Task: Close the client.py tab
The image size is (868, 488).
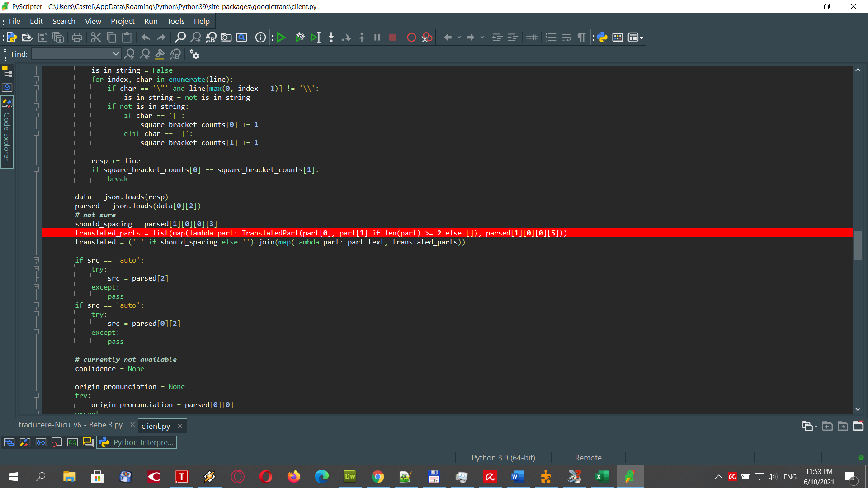Action: (x=180, y=426)
